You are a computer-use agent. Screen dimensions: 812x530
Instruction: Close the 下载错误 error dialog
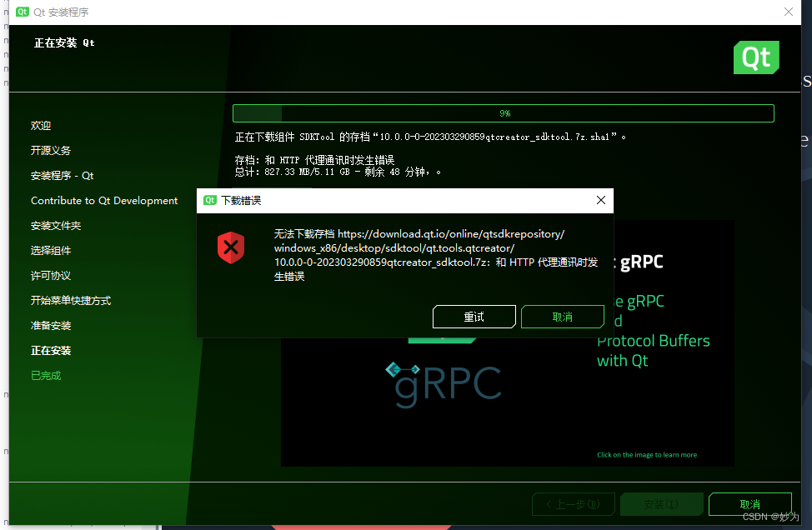tap(601, 200)
